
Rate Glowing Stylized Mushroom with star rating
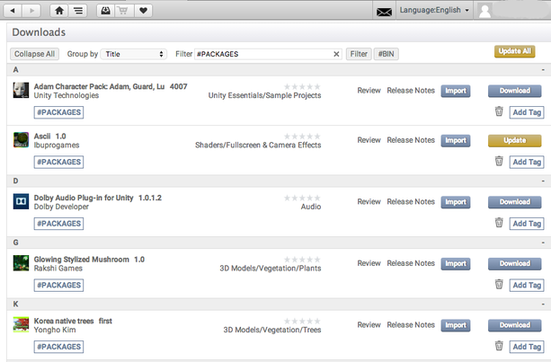302,259
